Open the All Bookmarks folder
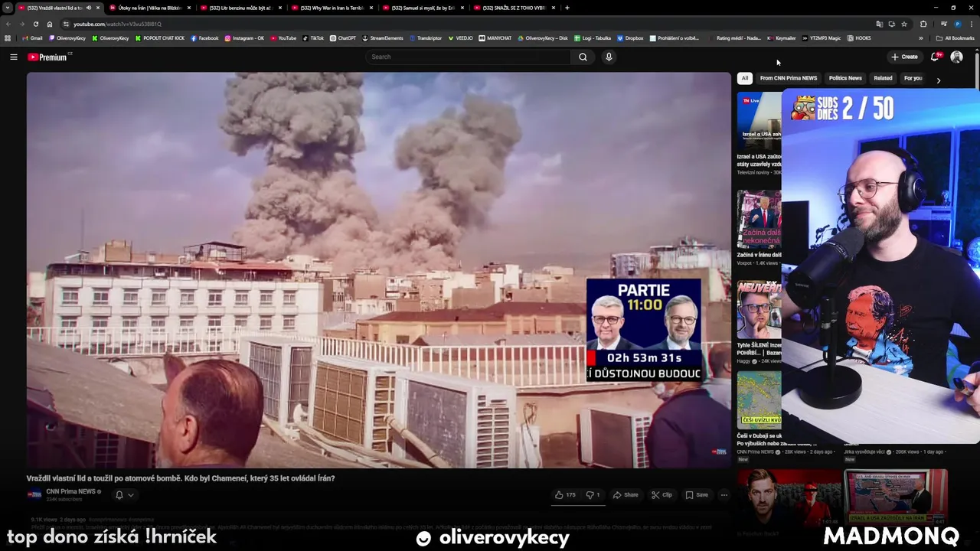Image resolution: width=980 pixels, height=551 pixels. click(955, 38)
